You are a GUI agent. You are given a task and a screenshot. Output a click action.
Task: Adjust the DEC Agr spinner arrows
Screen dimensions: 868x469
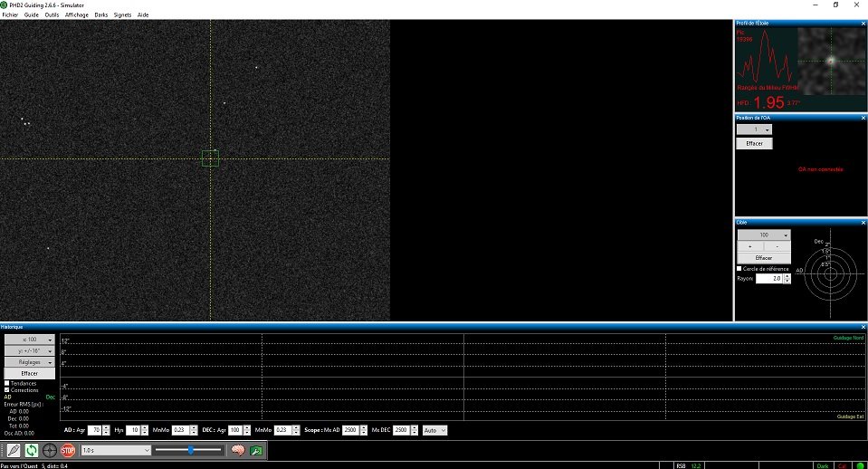pyautogui.click(x=246, y=430)
